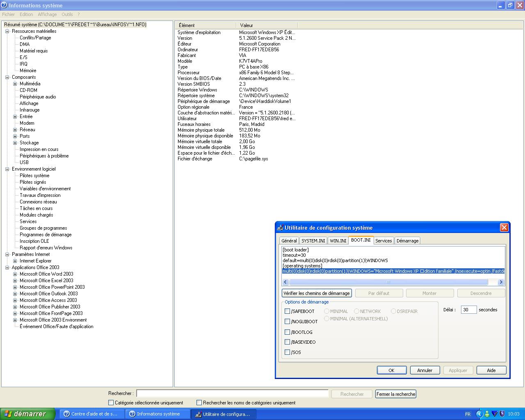Image resolution: width=525 pixels, height=420 pixels.
Task: Open the démarrer start menu
Action: tap(27, 414)
